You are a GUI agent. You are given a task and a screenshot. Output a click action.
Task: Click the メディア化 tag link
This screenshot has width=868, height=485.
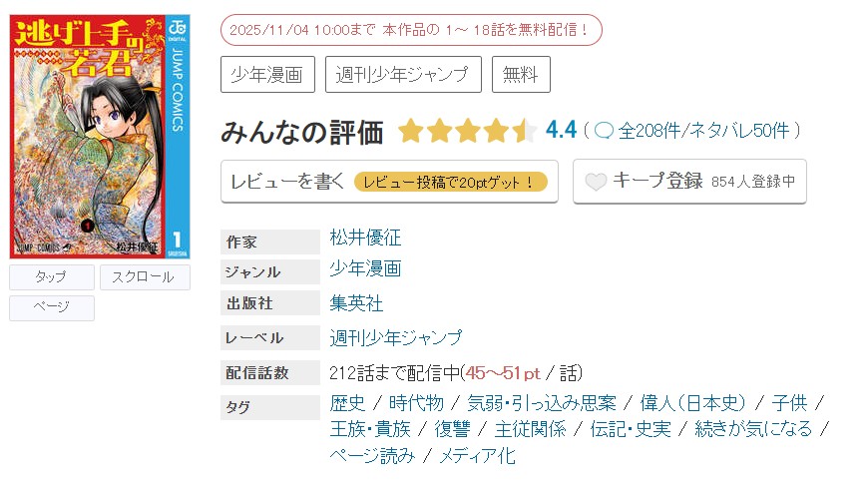[x=477, y=456]
